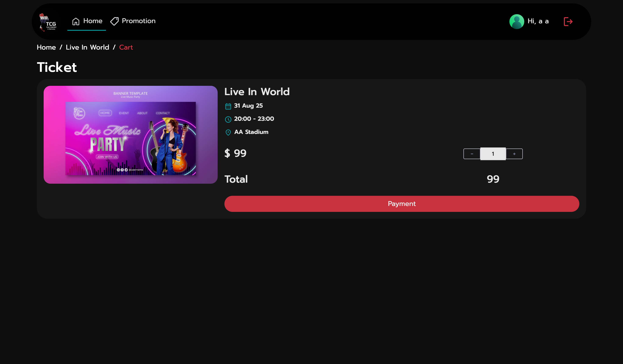The image size is (623, 364).
Task: Click the clock icon beside 20:00 - 23:00
Action: (228, 119)
